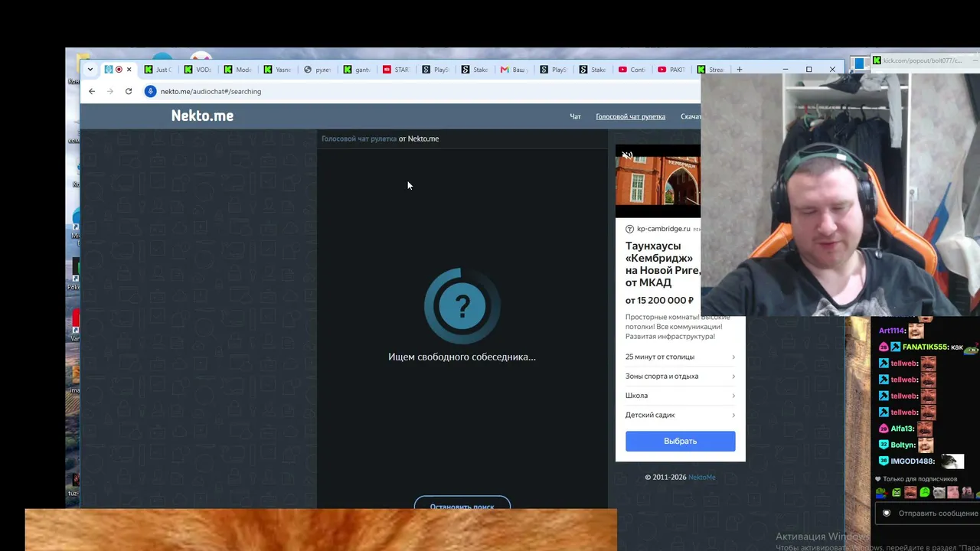
Task: Unmute the ad video with the speaker icon
Action: pyautogui.click(x=627, y=155)
